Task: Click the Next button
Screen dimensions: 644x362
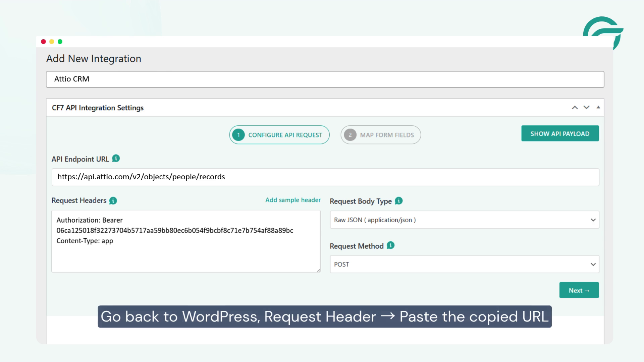Action: click(579, 290)
